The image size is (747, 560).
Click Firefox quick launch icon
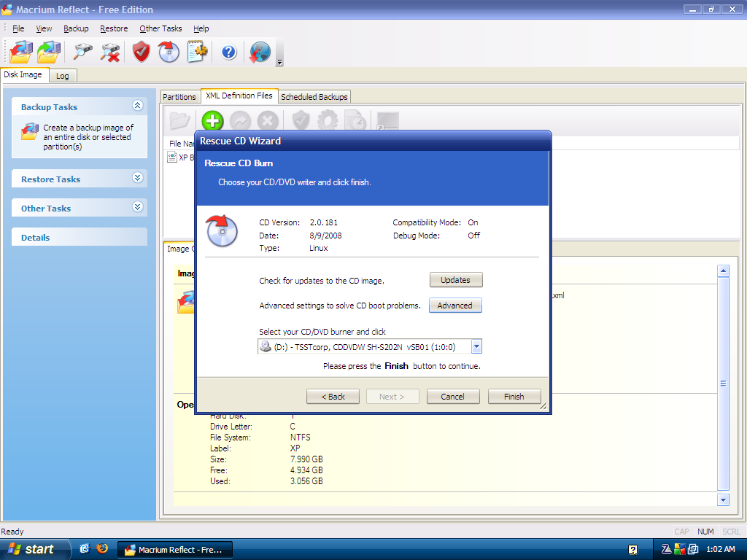tap(102, 548)
